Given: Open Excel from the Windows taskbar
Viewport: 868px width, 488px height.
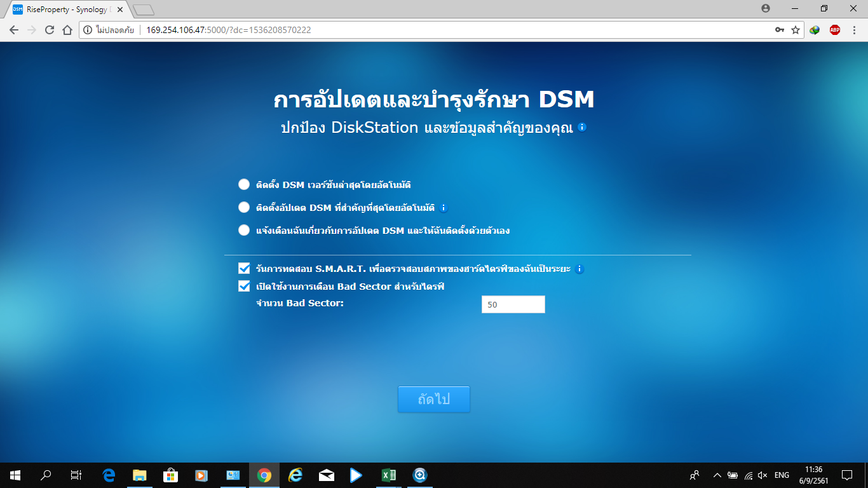Looking at the screenshot, I should (x=388, y=475).
